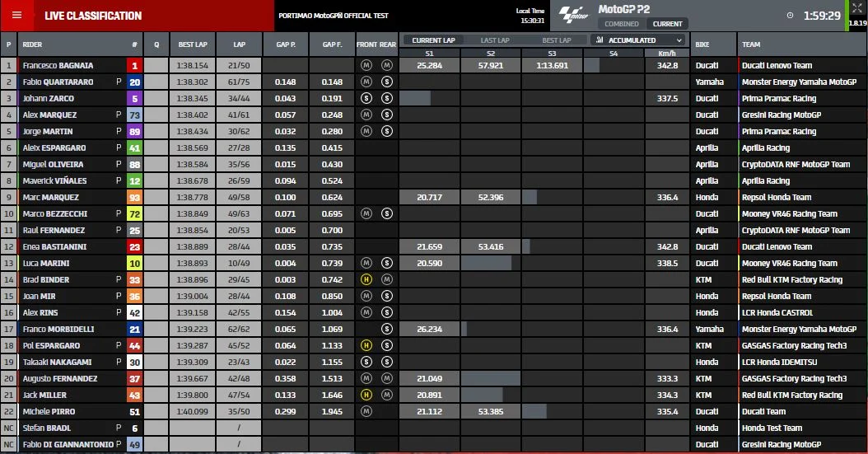Click team Monster Energy Yamaha for Morbidelli

click(x=799, y=329)
